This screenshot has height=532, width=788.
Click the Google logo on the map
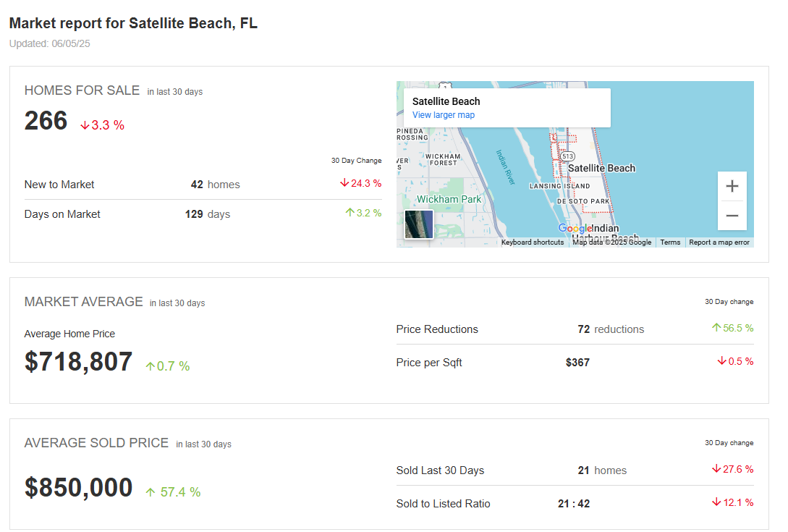pos(575,228)
